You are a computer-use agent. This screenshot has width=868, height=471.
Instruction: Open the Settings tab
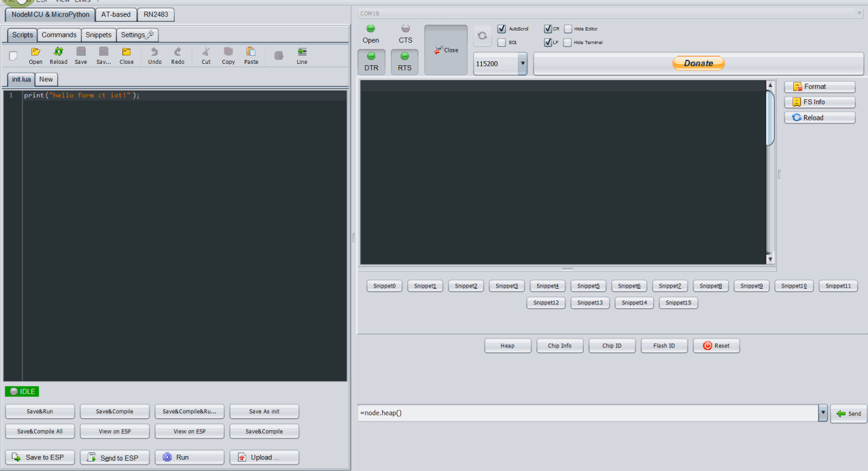tap(137, 35)
